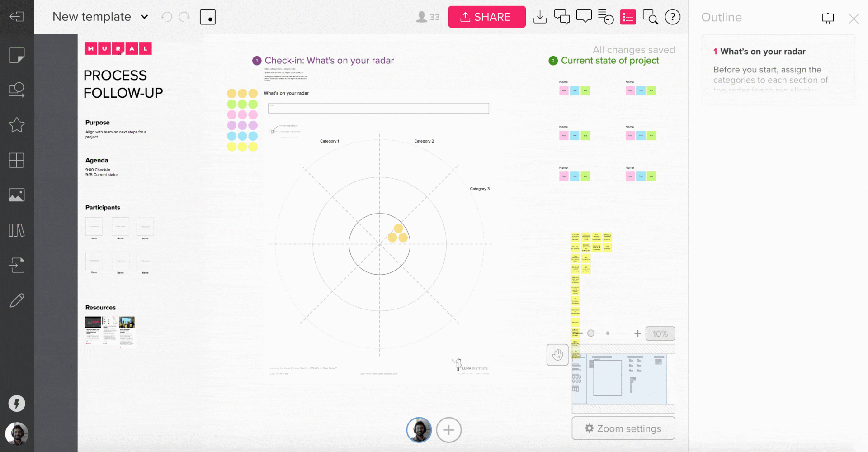Image resolution: width=868 pixels, height=452 pixels.
Task: Open the sticky notes tool in sidebar
Action: click(17, 55)
